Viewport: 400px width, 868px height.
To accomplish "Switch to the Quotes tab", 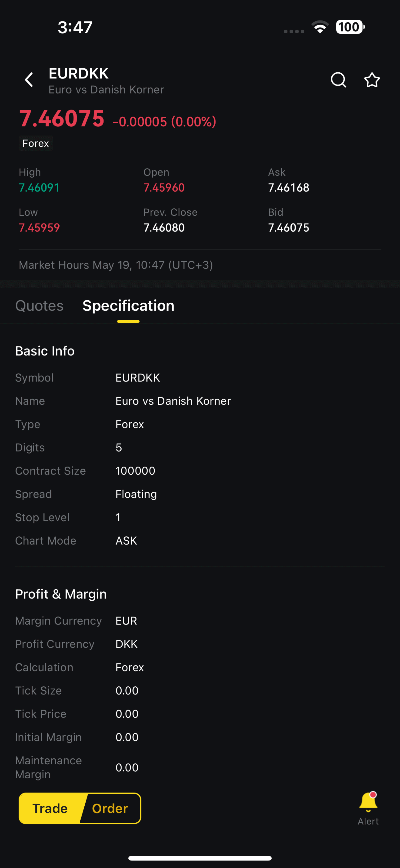I will (x=39, y=306).
